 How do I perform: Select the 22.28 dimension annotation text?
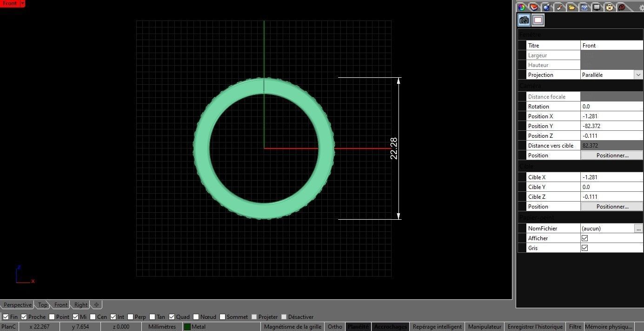tap(394, 149)
